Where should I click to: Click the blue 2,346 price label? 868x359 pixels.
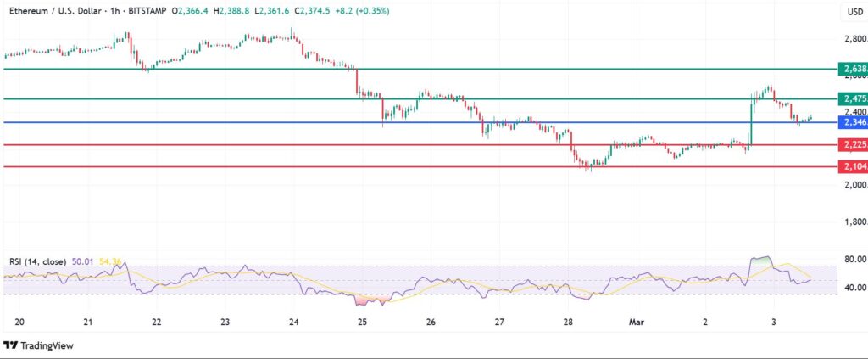point(851,123)
